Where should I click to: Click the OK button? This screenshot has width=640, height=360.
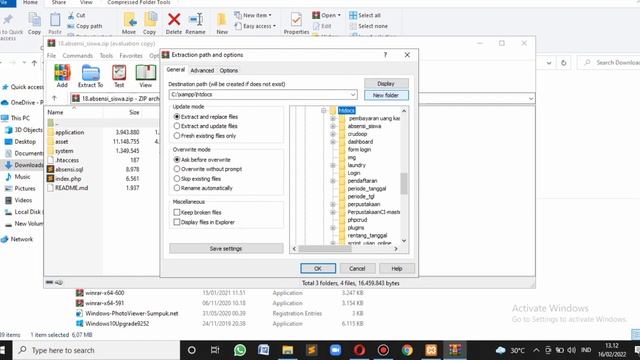318,268
